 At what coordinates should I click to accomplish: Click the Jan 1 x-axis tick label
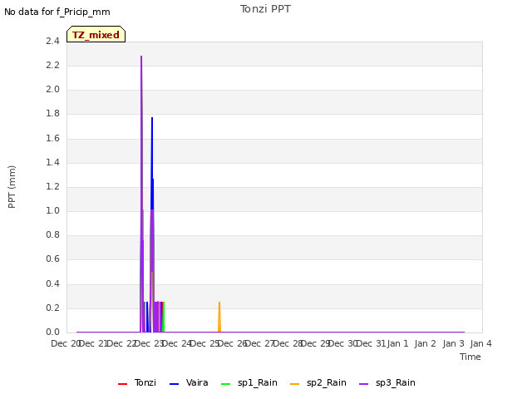coord(397,343)
